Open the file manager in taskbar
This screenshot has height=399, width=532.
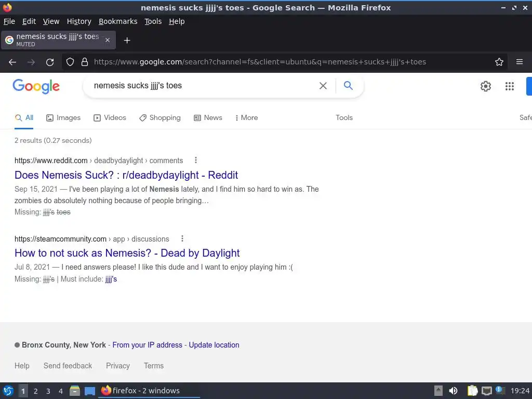click(75, 391)
